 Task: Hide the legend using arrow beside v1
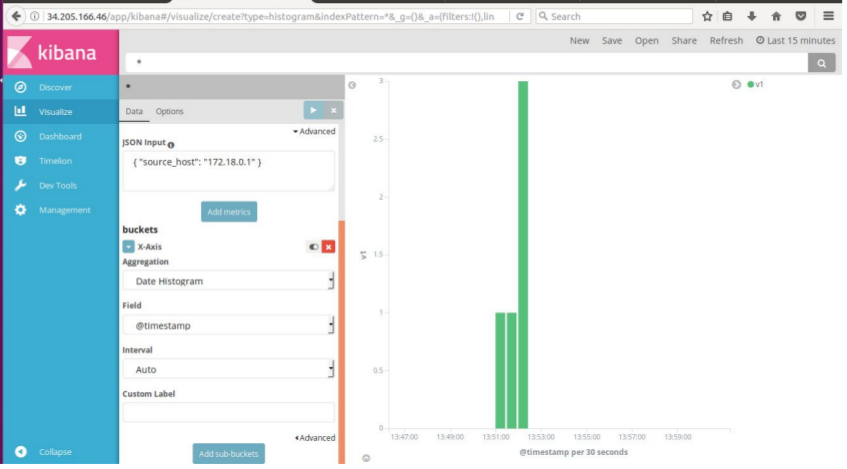tap(737, 85)
